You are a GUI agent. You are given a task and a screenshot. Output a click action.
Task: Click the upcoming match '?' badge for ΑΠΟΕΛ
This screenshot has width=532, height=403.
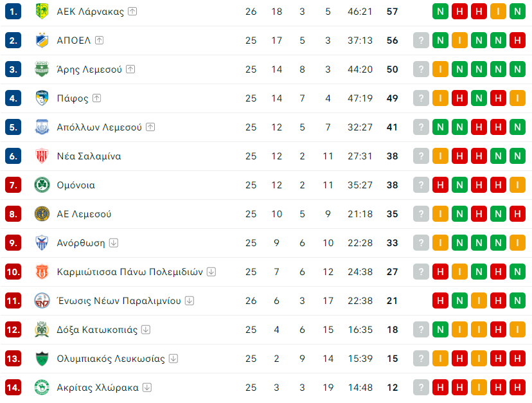tap(421, 40)
